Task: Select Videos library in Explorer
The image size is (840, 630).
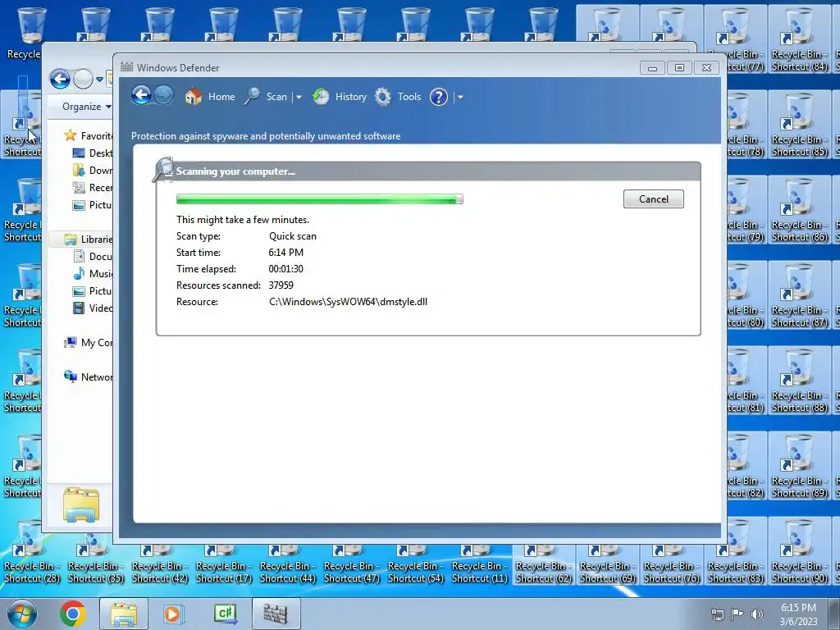Action: (x=92, y=308)
